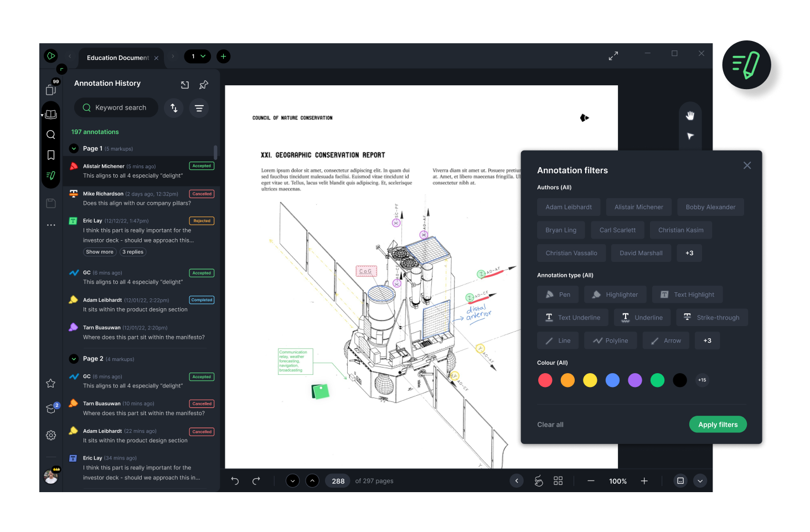Toggle the Adam Leibhardt author filter
This screenshot has width=810, height=532.
(569, 206)
